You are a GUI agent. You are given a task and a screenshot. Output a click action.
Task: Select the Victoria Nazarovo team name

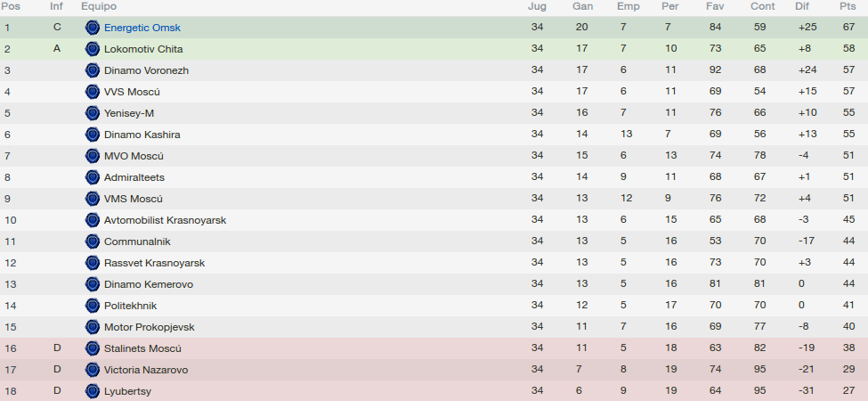(146, 370)
